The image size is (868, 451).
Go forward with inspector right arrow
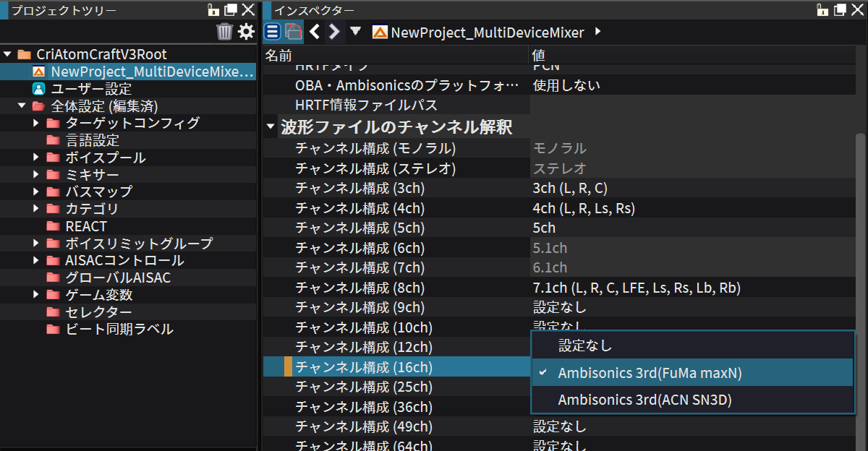click(333, 32)
